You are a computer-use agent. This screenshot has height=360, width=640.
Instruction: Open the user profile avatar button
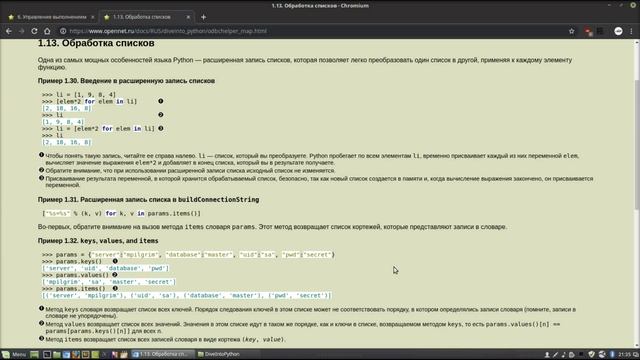click(618, 31)
